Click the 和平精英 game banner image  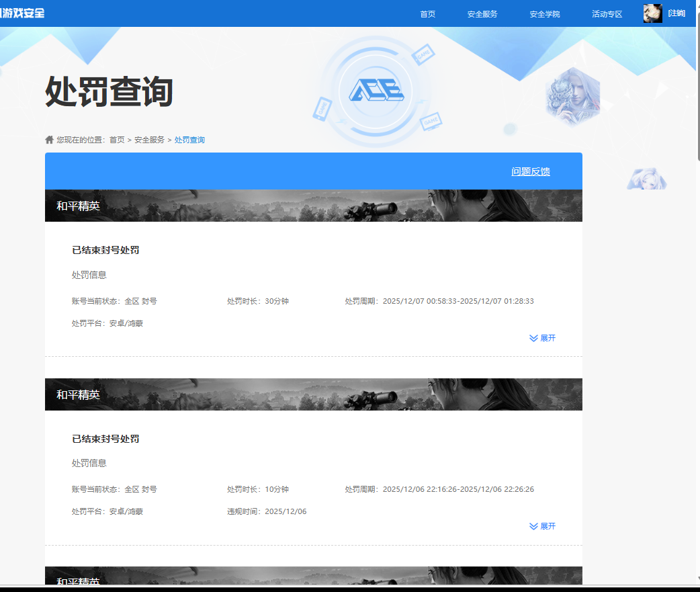[x=313, y=206]
